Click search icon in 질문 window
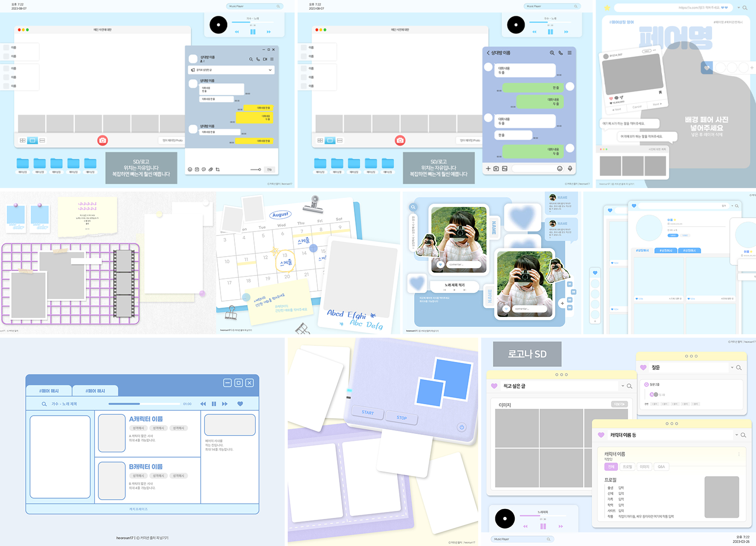This screenshot has height=546, width=756. [739, 367]
